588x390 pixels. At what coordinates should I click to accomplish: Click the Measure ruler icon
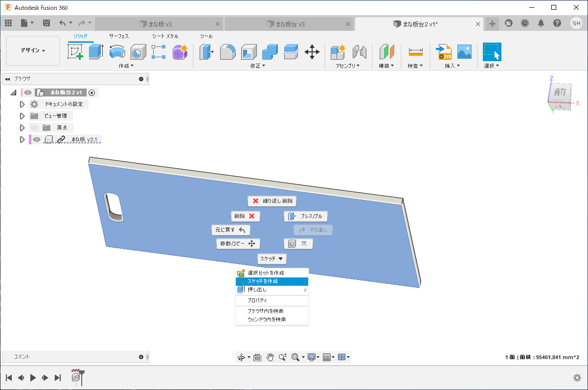pos(415,51)
